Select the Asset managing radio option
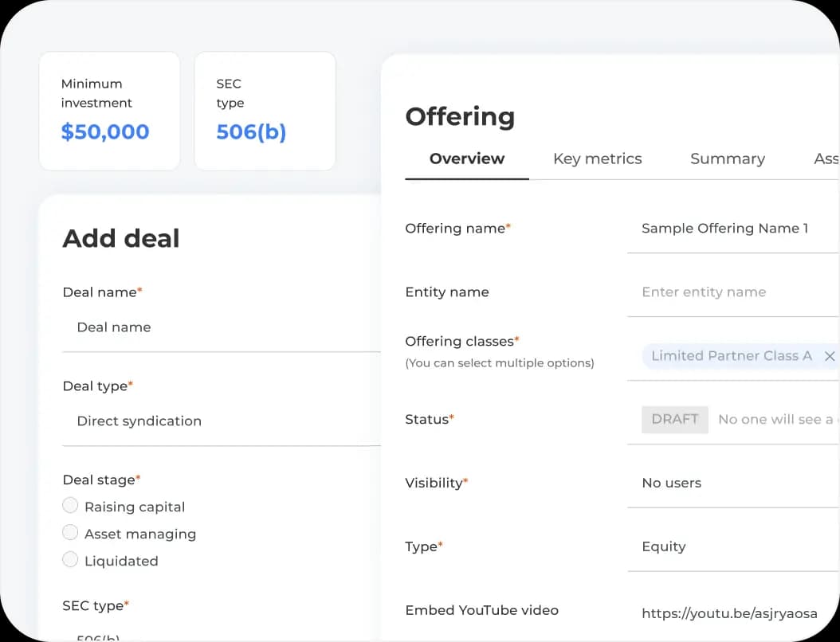 70,533
